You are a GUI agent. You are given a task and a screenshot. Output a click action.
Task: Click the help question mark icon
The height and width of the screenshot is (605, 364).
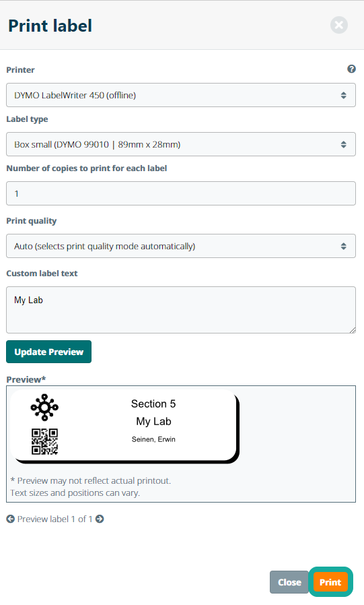click(x=351, y=69)
